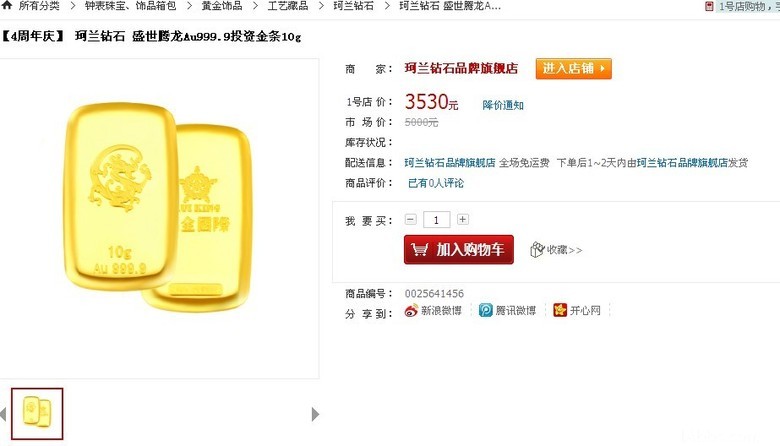Image resolution: width=780 pixels, height=446 pixels.
Task: Click the 珂兰钻石品牌旗舰店 merchant name link
Action: coord(461,69)
